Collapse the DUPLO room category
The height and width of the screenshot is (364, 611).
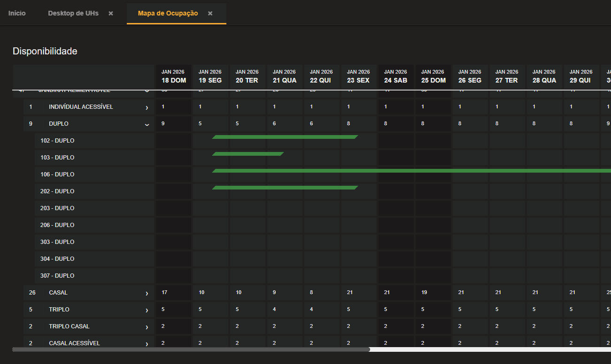coord(147,124)
